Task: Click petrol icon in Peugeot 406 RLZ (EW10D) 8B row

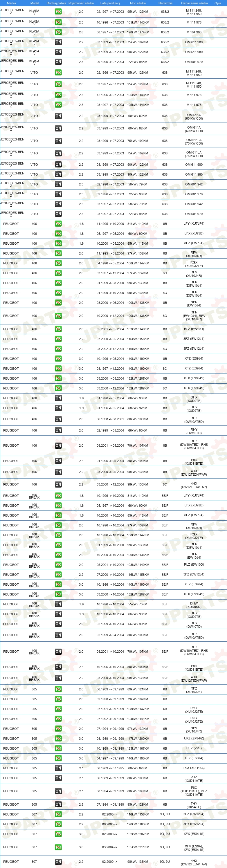Action: (58, 329)
